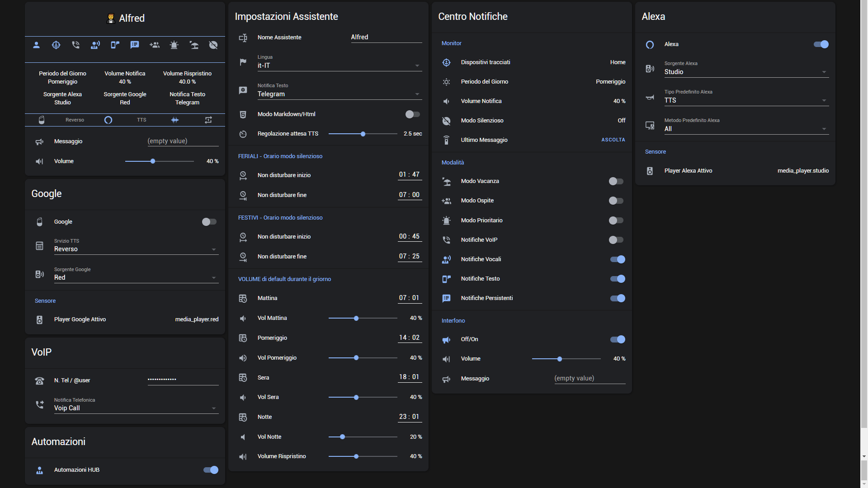Enable Modo Vacanza
The image size is (868, 488).
(x=616, y=181)
